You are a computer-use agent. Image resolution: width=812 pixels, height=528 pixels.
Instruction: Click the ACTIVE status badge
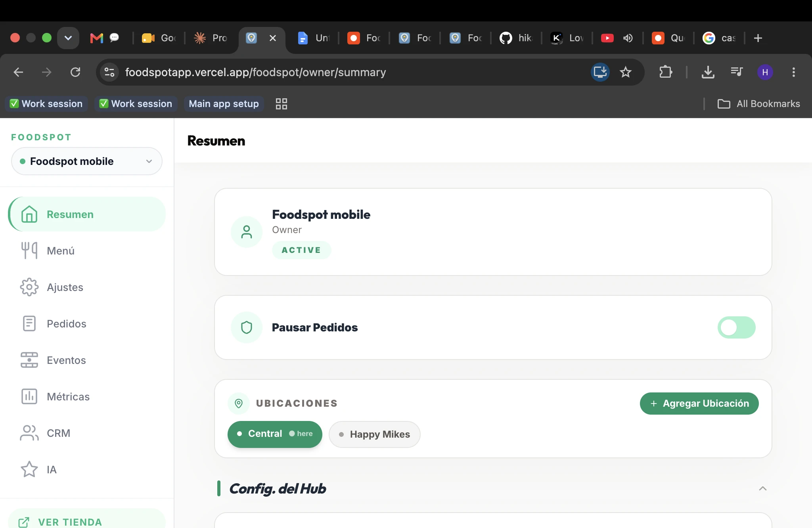point(301,250)
